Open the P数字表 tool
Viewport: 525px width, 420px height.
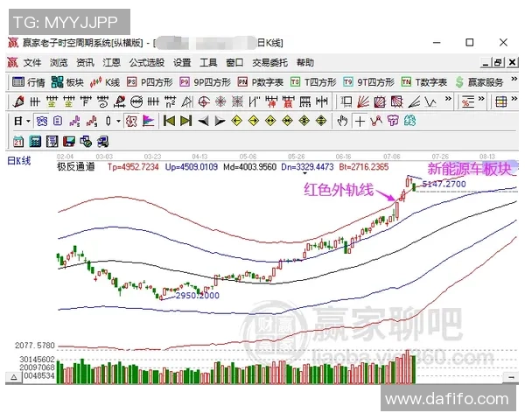261,82
